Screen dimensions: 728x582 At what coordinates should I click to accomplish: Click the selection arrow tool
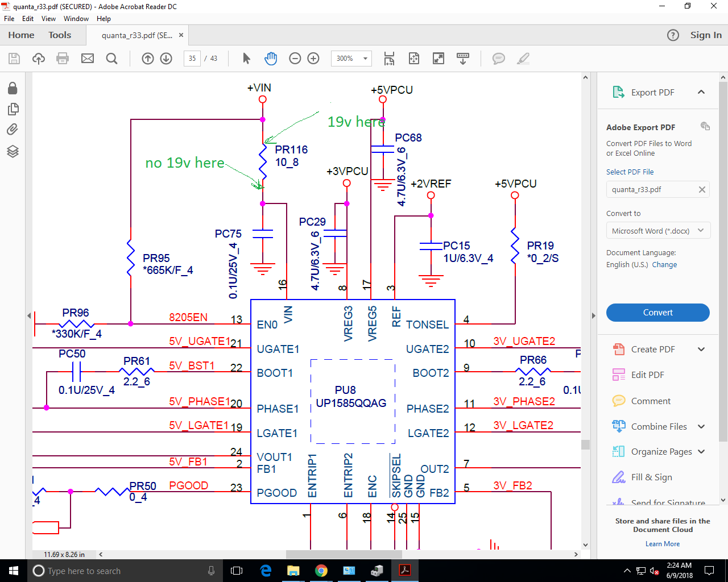pyautogui.click(x=246, y=59)
